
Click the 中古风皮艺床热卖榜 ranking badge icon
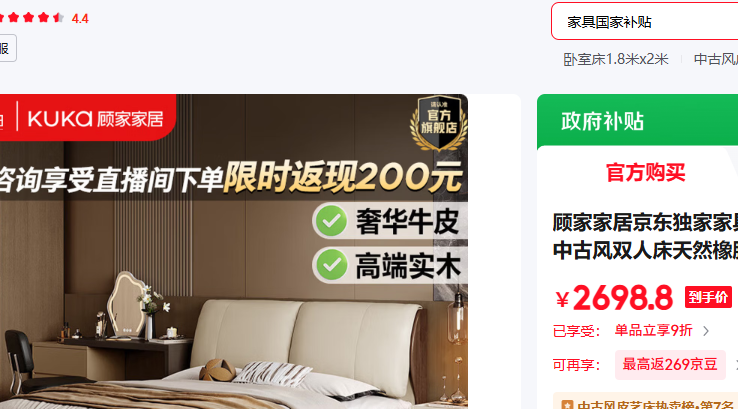coord(567,404)
